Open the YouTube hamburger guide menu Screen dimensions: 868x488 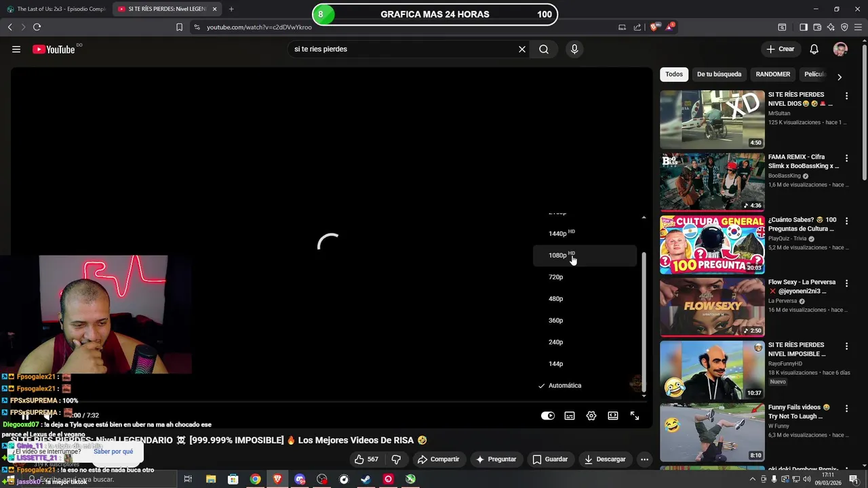tap(16, 49)
